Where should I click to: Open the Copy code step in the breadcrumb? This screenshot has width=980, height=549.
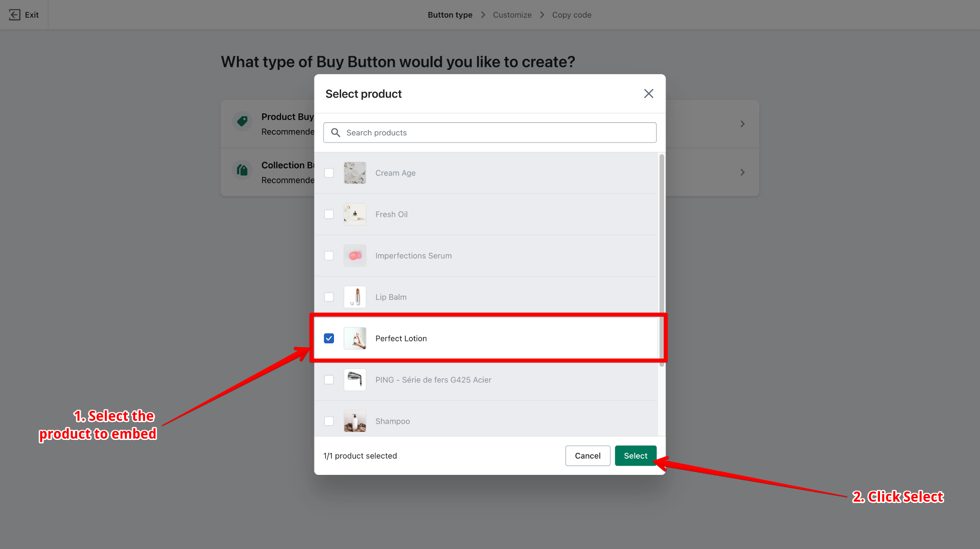(571, 14)
